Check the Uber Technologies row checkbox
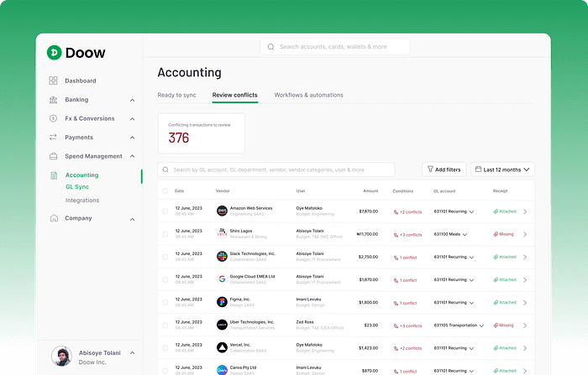Image resolution: width=588 pixels, height=375 pixels. 165,326
